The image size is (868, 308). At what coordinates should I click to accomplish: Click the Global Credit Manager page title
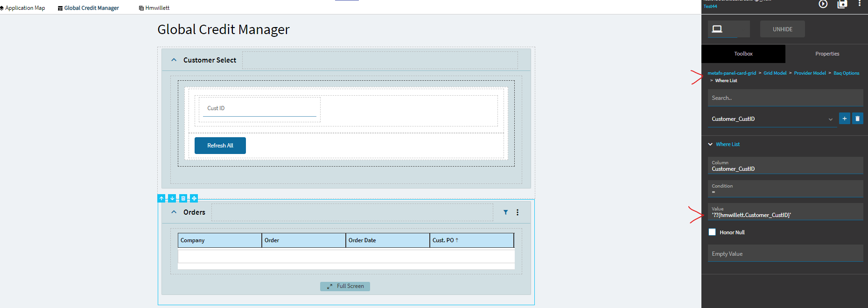coord(224,29)
